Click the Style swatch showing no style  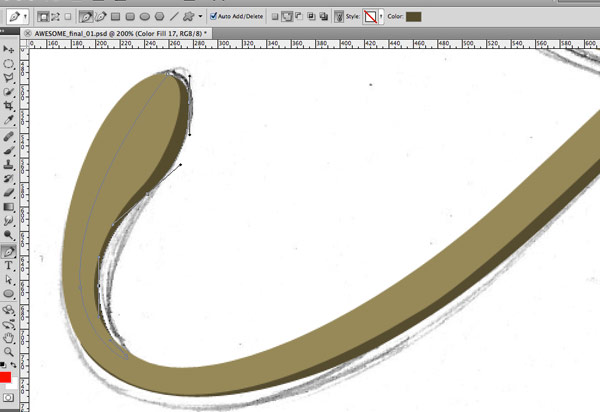tap(370, 16)
